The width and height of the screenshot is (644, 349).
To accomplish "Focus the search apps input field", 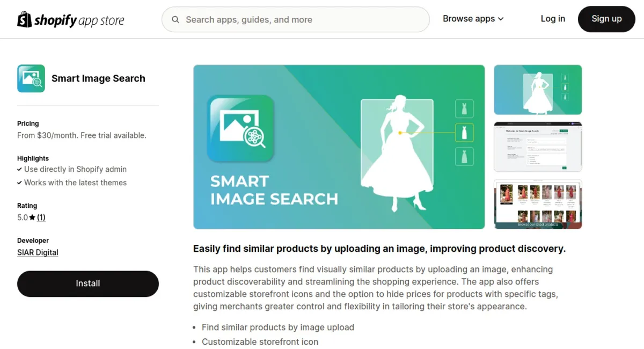I will pyautogui.click(x=296, y=20).
